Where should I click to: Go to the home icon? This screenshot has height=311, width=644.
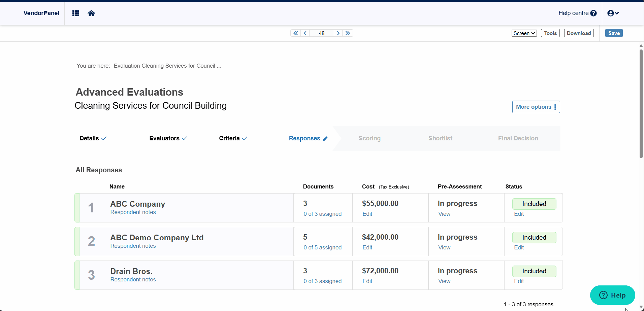click(x=91, y=13)
